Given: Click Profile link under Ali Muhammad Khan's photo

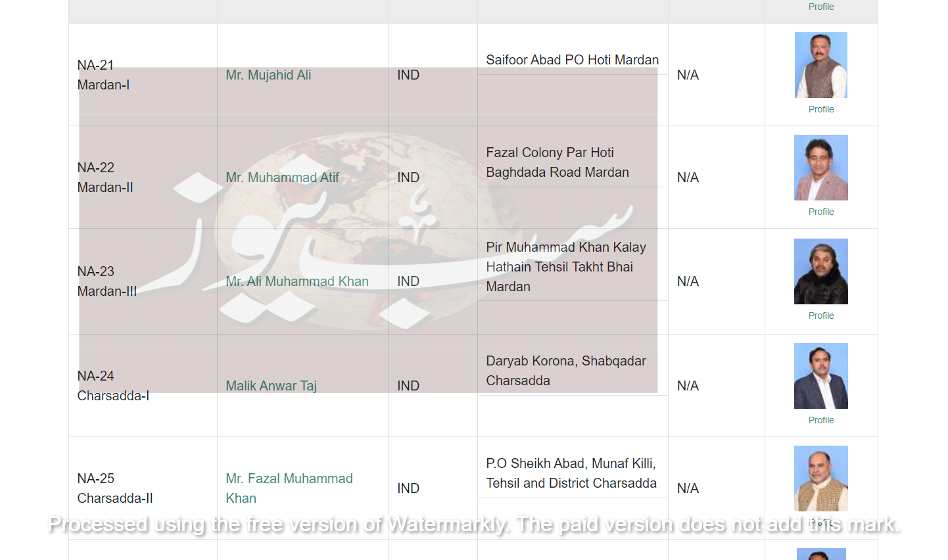Looking at the screenshot, I should tap(821, 315).
